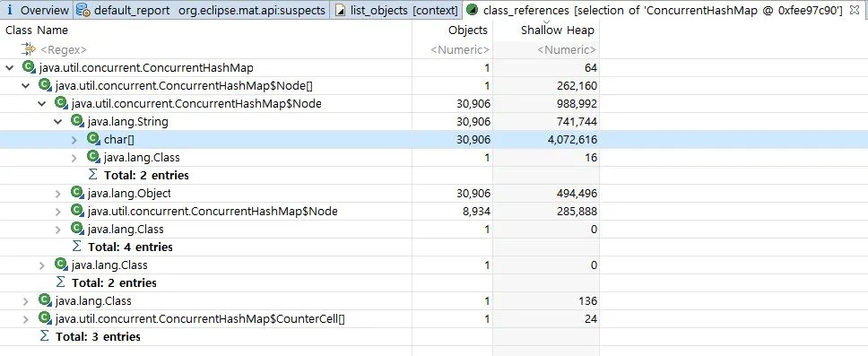This screenshot has width=868, height=356.
Task: Open the list_objects [context] tab
Action: [x=396, y=10]
